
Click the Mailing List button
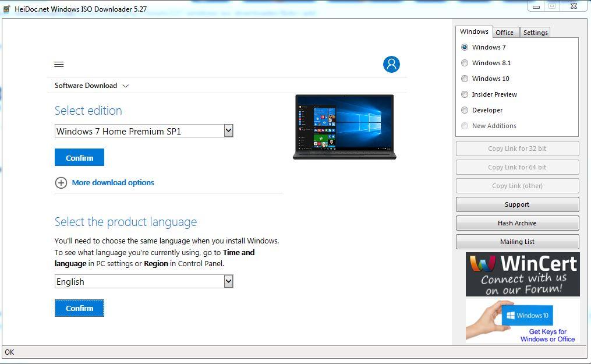[x=517, y=242]
